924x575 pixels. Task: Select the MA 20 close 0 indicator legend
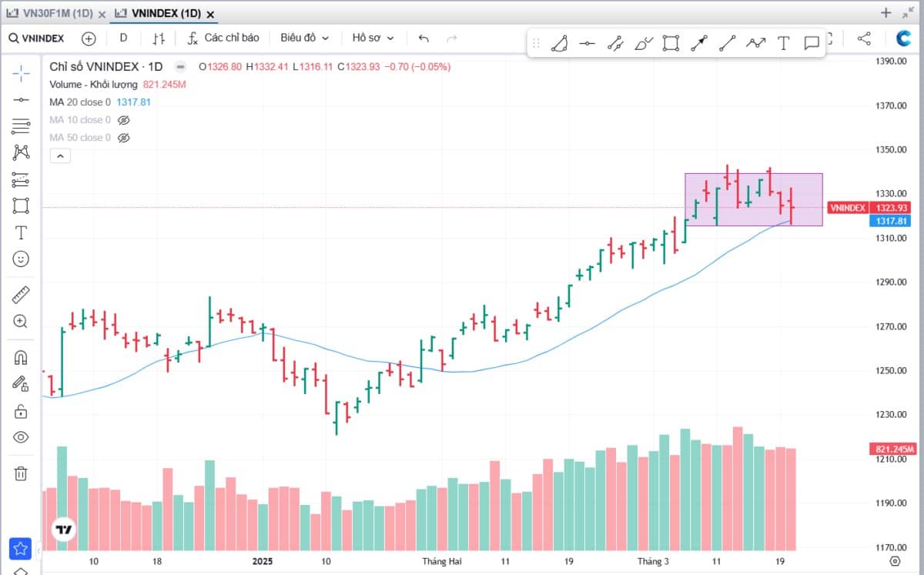click(80, 102)
